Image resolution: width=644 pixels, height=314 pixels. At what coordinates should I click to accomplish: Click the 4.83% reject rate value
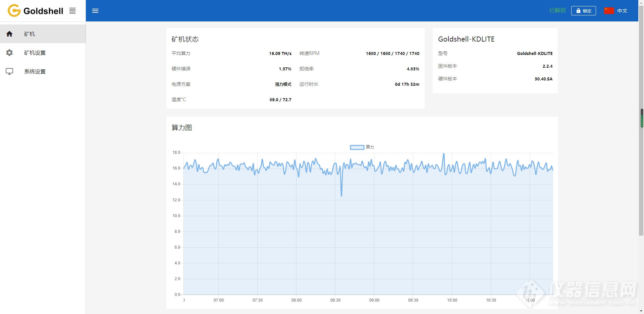click(x=413, y=69)
